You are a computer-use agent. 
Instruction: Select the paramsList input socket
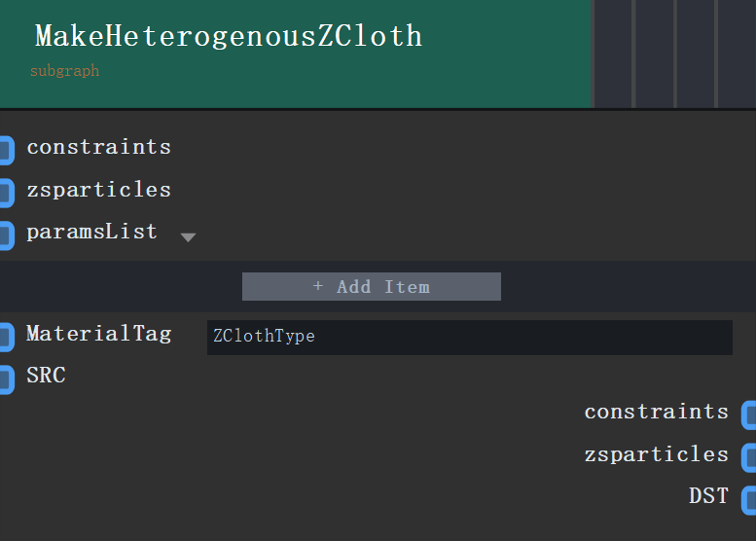tap(7, 235)
